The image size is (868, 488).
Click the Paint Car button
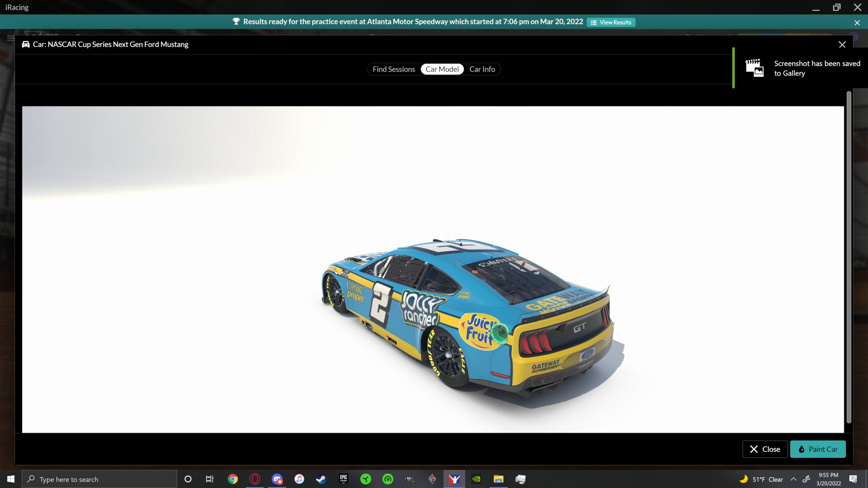(x=818, y=449)
